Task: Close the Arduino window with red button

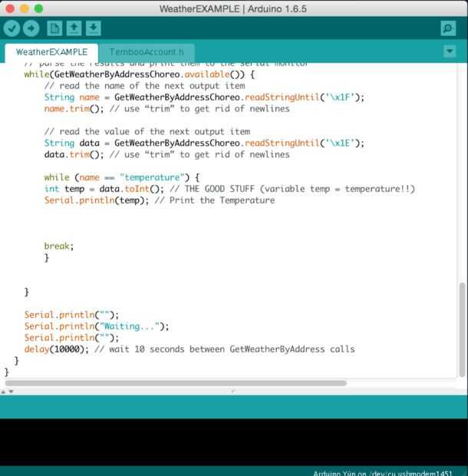Action: pos(10,8)
